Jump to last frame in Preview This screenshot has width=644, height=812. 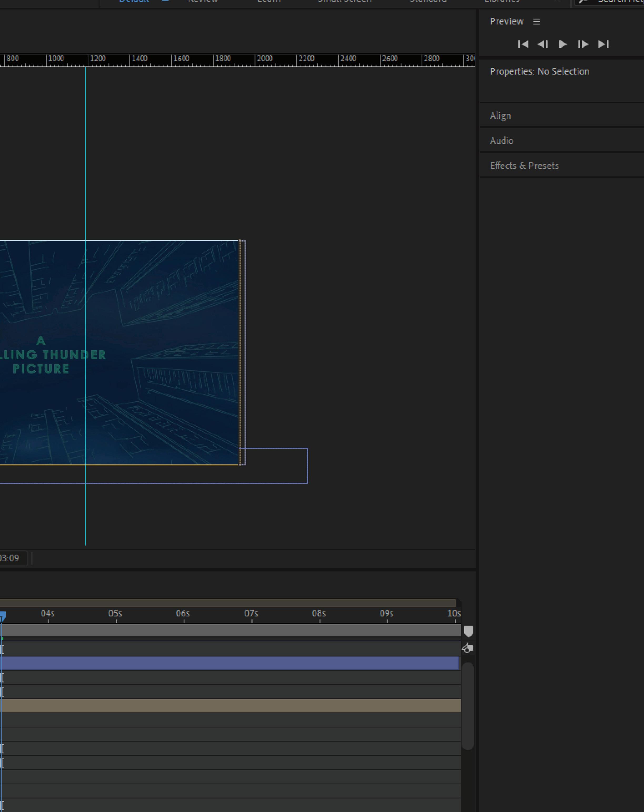[603, 44]
